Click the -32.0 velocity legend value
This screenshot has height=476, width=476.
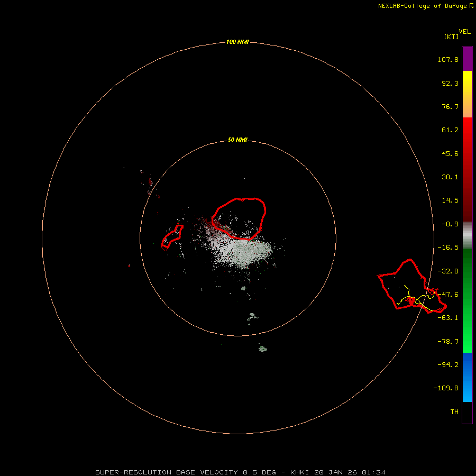pos(448,271)
